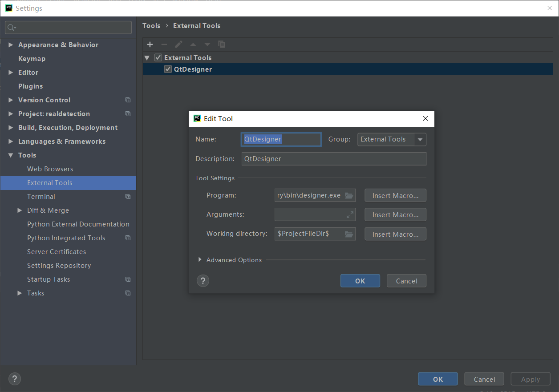Expand the Diff & Merge node
559x392 pixels.
tap(20, 210)
